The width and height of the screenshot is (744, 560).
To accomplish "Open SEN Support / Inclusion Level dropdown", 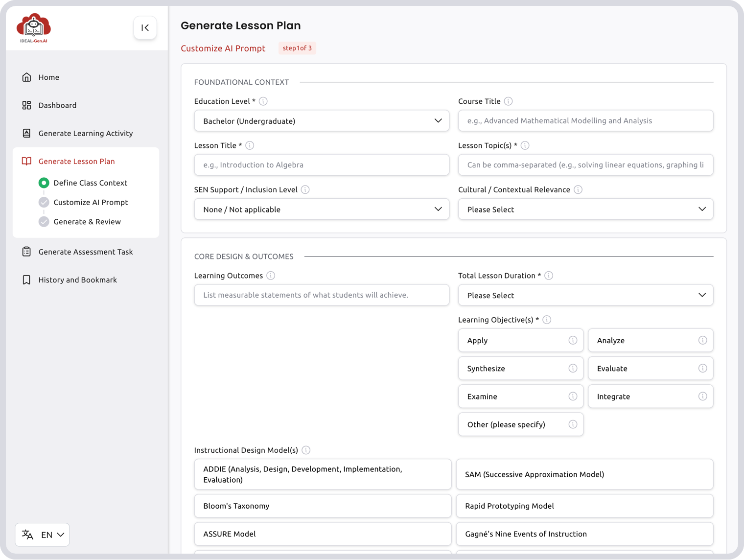I will 322,209.
